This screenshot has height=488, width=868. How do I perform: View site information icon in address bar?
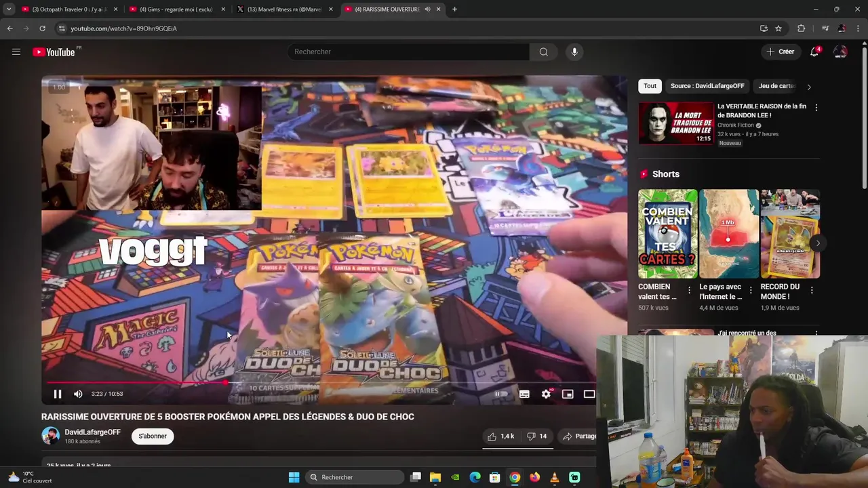pos(62,28)
